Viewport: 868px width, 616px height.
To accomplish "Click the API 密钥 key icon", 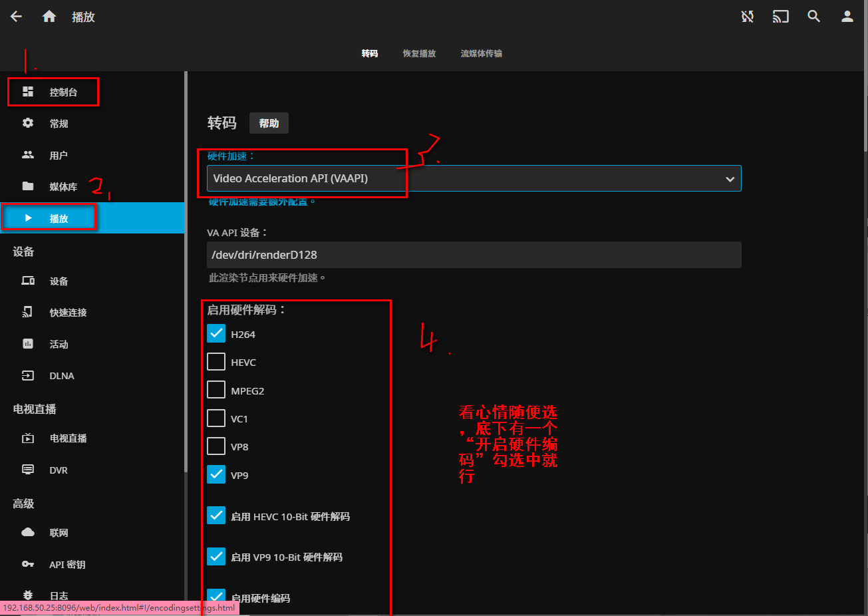I will pos(28,564).
